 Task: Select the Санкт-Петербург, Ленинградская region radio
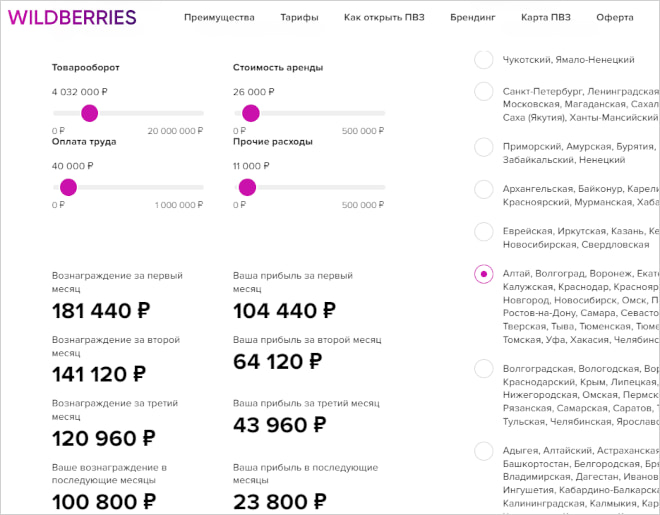coord(484,91)
